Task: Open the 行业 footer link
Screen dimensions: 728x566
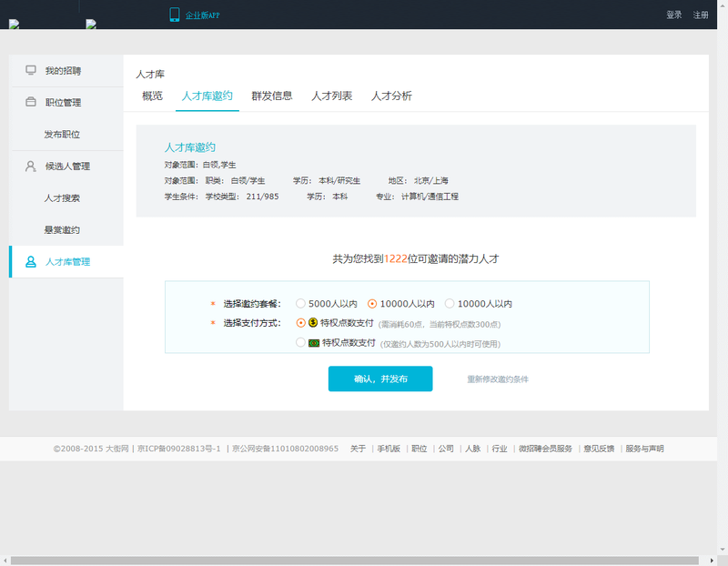Action: [500, 449]
